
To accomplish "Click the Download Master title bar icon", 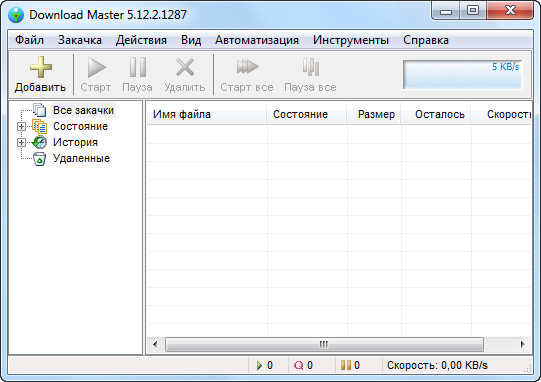I will pyautogui.click(x=16, y=15).
